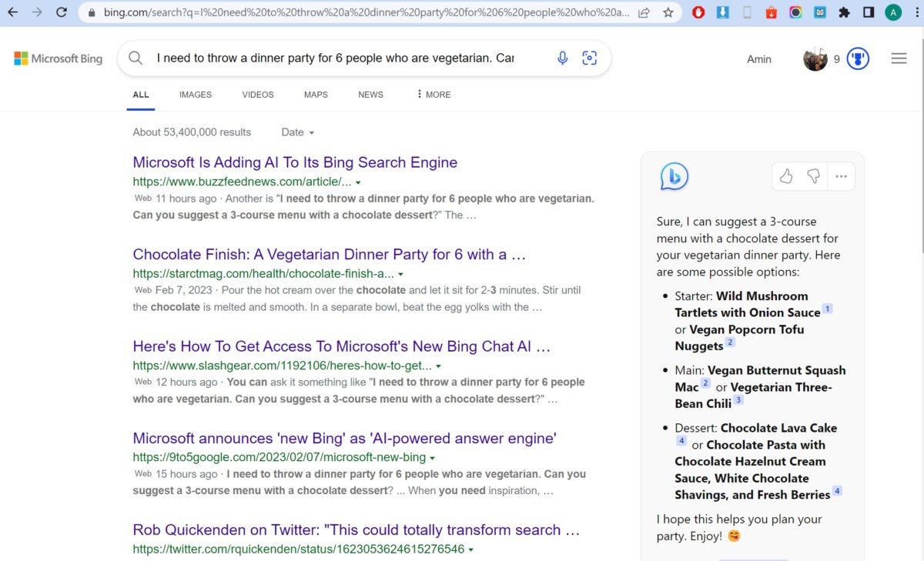Switch to the IMAGES tab
The width and height of the screenshot is (924, 561).
196,95
